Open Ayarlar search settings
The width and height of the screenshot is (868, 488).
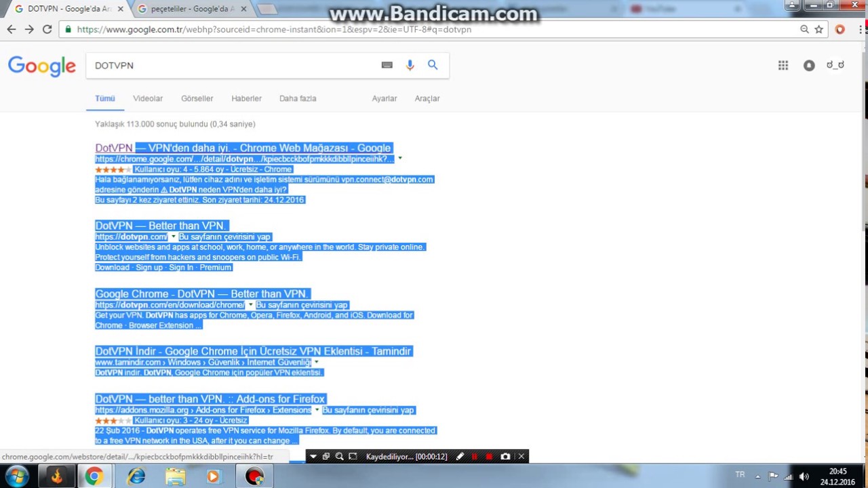(x=384, y=98)
